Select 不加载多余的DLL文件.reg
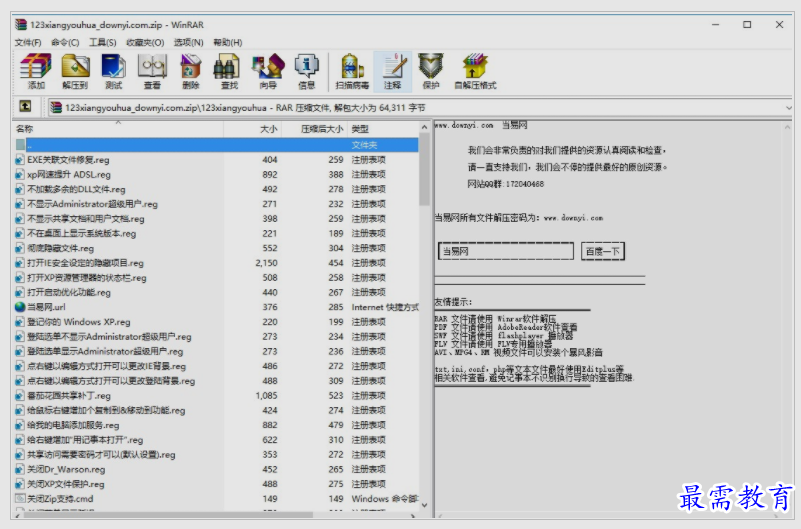The image size is (801, 529). pos(76,189)
